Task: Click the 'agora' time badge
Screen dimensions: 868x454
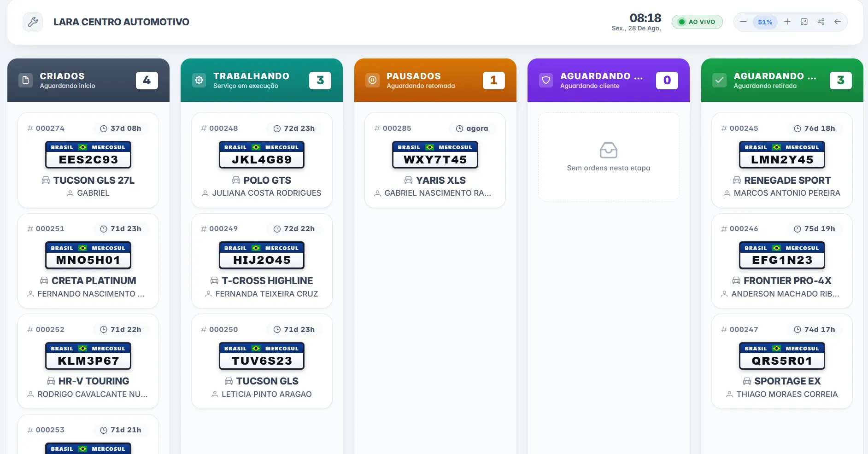Action: point(472,128)
